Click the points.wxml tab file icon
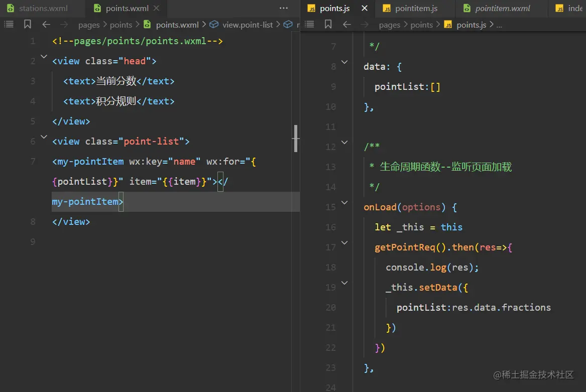586x392 pixels. (x=97, y=8)
